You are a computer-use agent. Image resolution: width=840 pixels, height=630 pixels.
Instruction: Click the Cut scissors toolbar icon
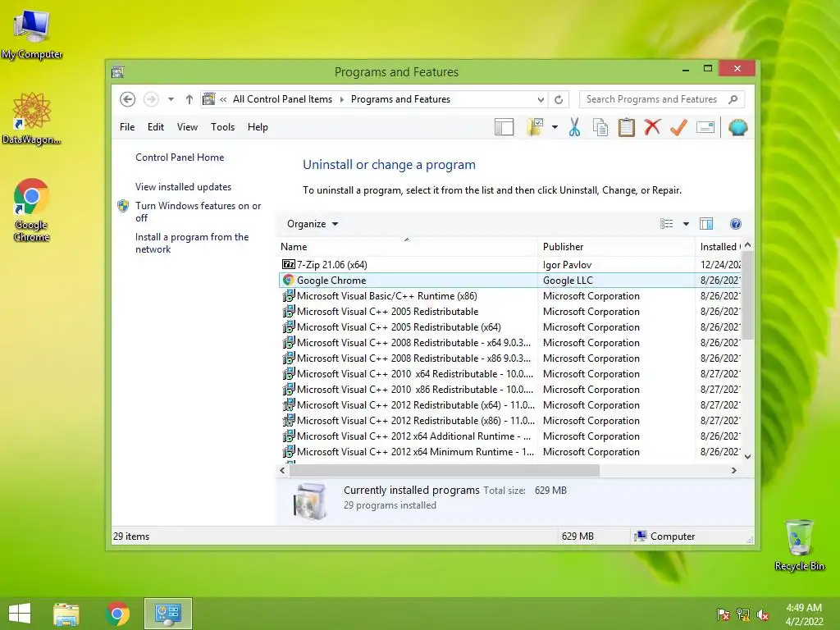(574, 127)
